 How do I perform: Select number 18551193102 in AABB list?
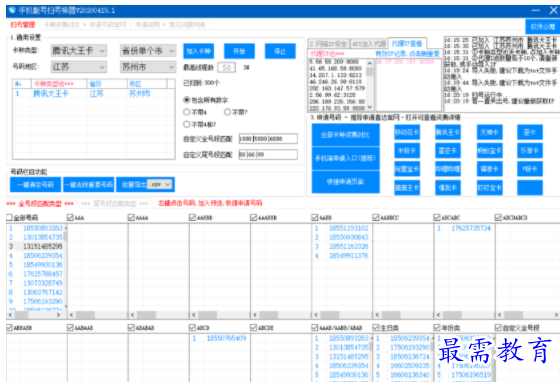click(348, 228)
